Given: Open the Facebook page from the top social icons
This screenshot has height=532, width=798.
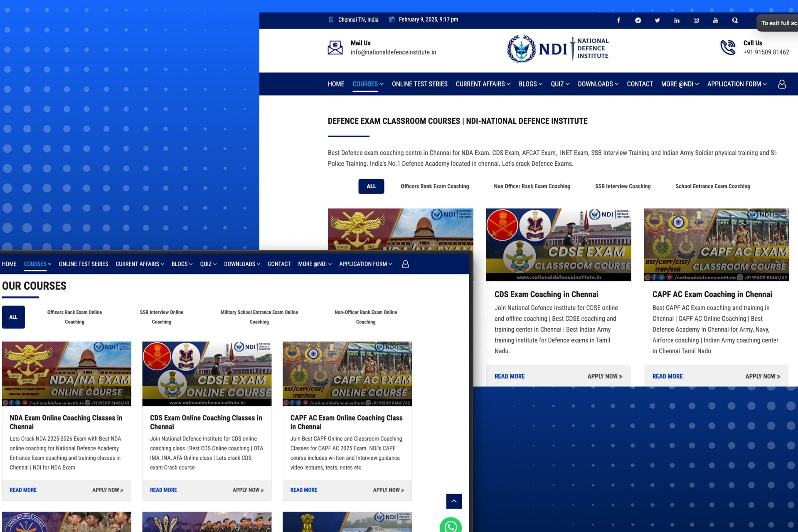Looking at the screenshot, I should pyautogui.click(x=618, y=20).
